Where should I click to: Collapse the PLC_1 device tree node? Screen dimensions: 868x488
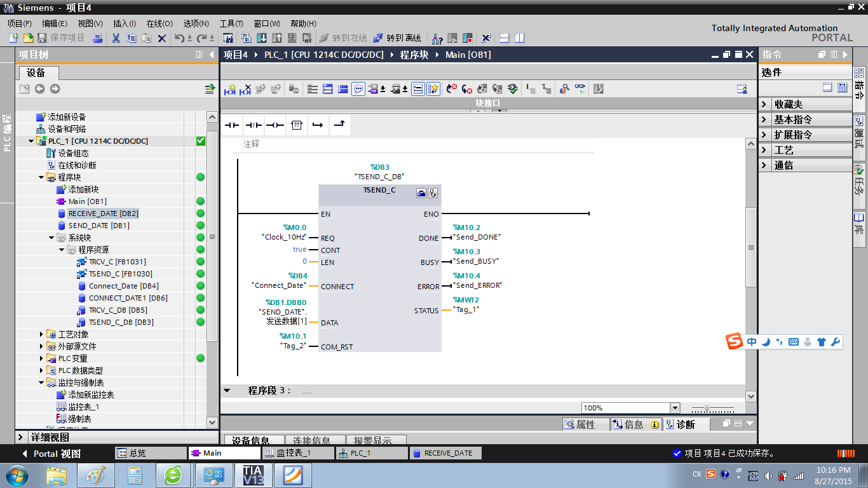point(31,141)
